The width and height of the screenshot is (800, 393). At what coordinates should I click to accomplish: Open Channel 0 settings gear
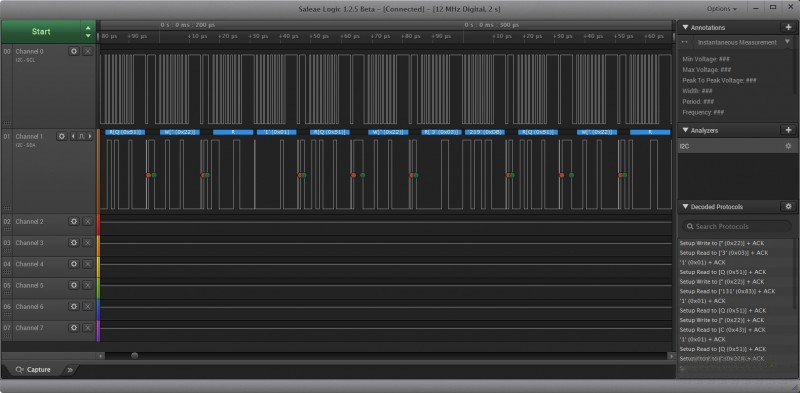click(x=74, y=51)
